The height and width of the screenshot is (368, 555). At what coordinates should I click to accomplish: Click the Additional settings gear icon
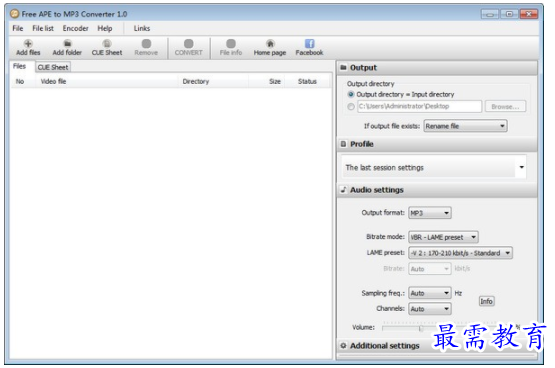pos(343,345)
